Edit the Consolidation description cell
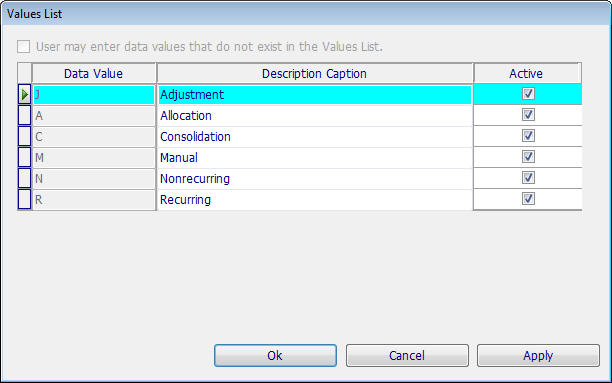 [x=315, y=137]
